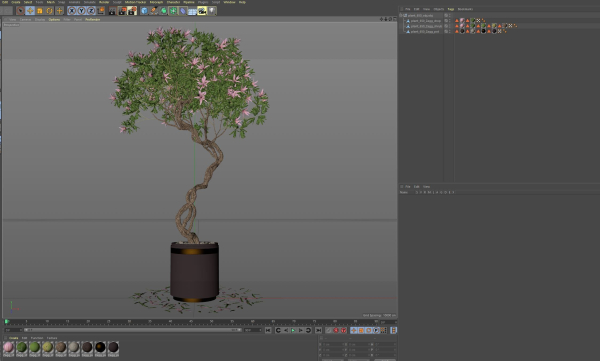Toggle visibility dots of second child object
The width and height of the screenshot is (600, 361).
click(450, 26)
